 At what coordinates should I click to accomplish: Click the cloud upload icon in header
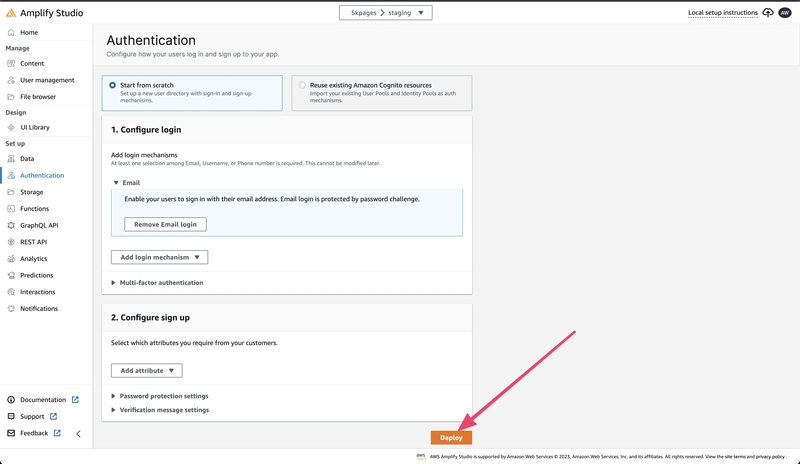click(768, 13)
